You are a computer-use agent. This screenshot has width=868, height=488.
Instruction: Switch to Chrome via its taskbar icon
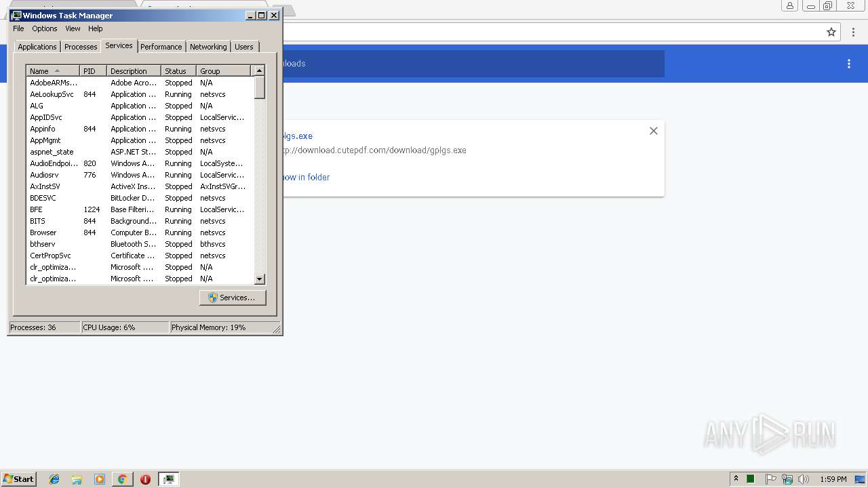click(x=122, y=479)
